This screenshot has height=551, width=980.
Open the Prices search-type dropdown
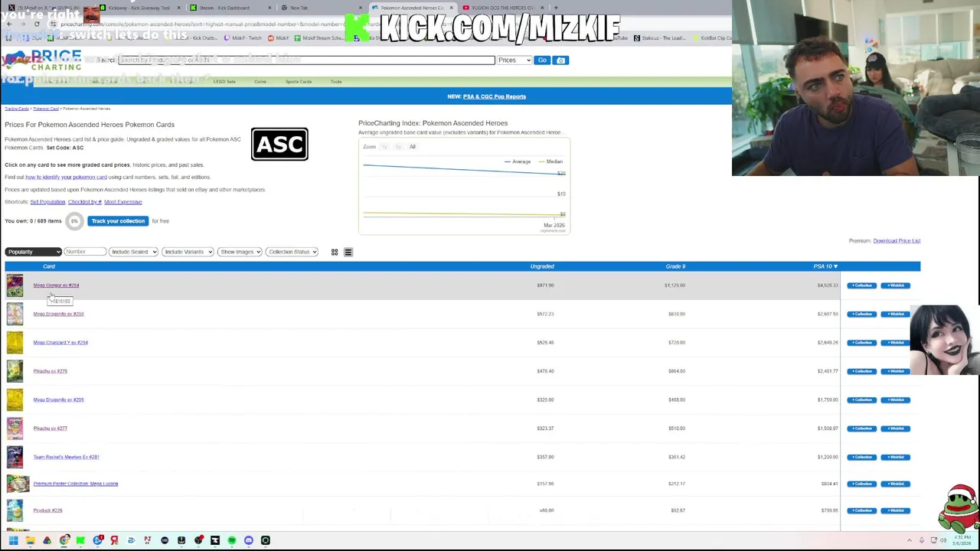[514, 60]
